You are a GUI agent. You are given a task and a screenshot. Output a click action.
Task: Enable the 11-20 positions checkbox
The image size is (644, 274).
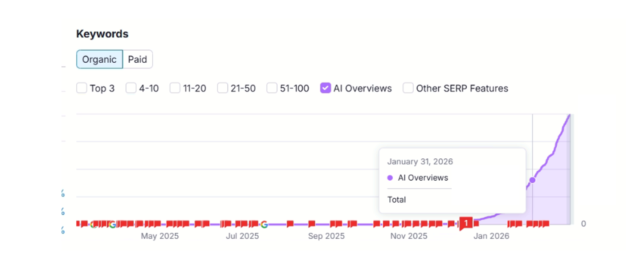175,88
